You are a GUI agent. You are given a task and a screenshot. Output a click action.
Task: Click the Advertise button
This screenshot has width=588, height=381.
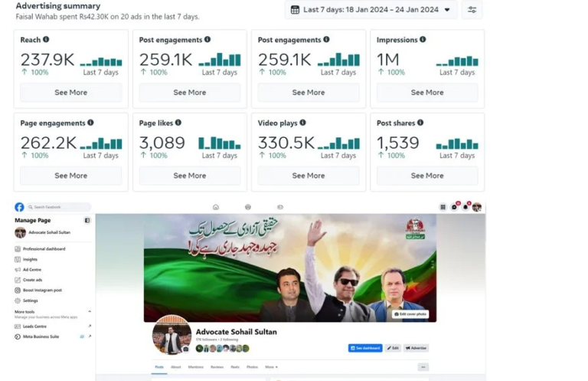(416, 348)
